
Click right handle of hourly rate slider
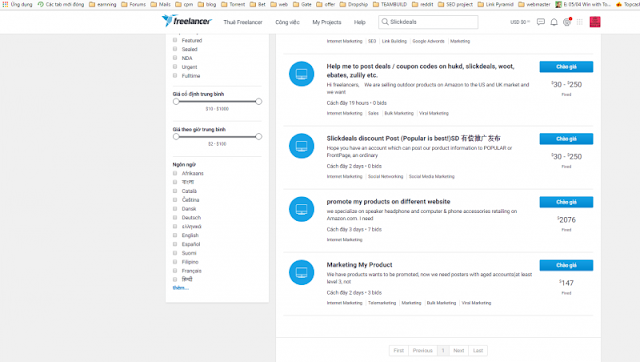pos(258,136)
